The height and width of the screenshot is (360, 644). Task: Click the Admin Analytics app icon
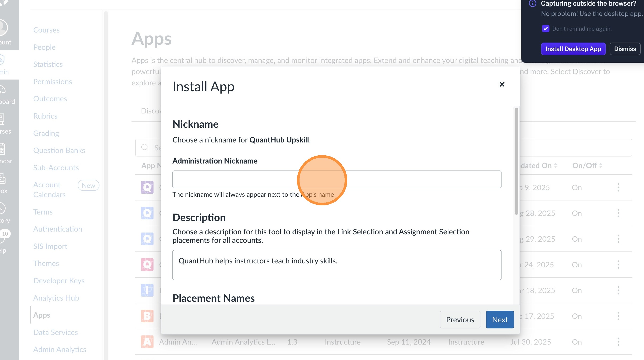[147, 342]
